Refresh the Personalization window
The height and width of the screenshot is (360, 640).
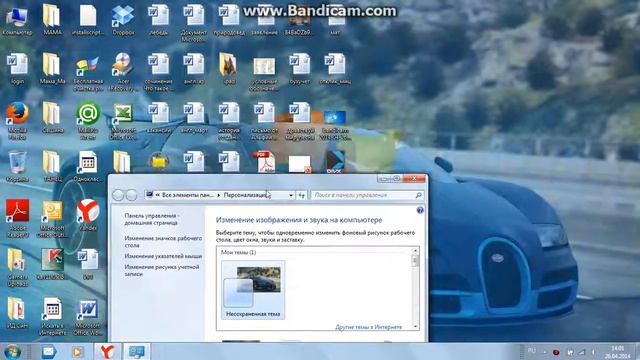302,195
